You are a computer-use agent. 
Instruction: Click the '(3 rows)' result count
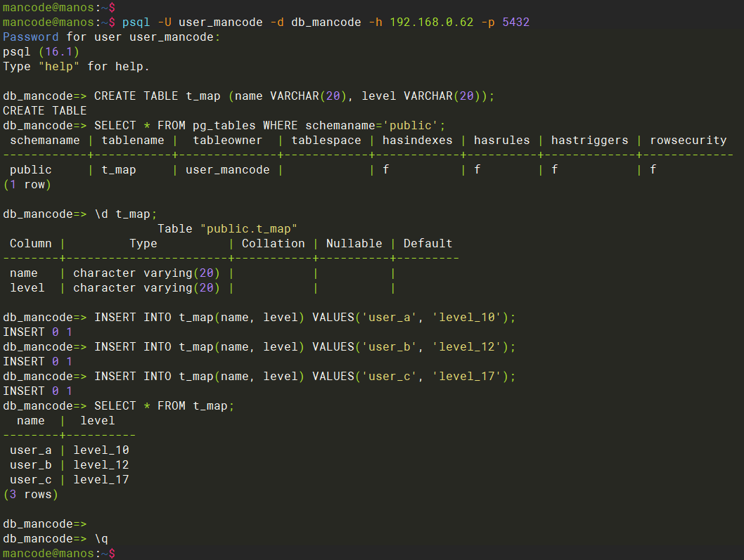coord(30,495)
